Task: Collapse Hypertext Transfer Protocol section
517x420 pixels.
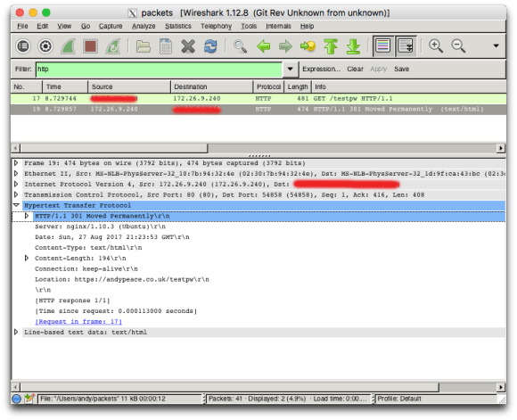Action: pos(16,205)
